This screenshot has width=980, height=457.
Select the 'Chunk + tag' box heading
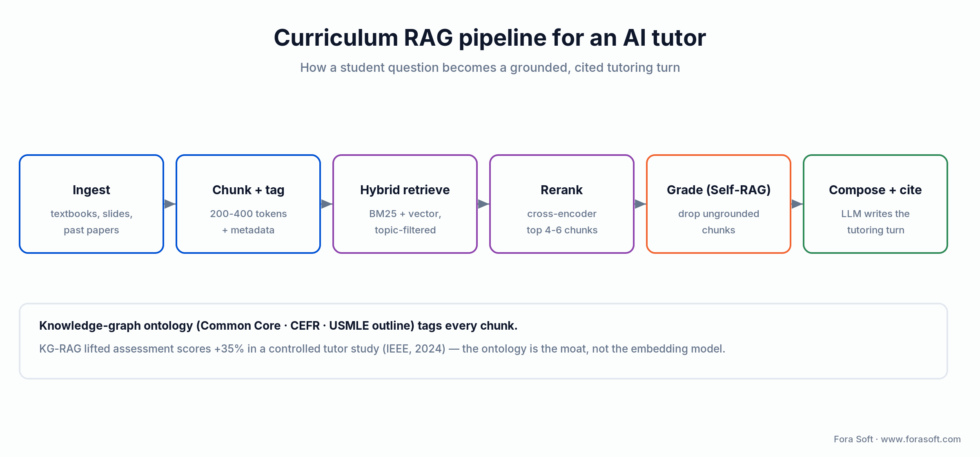pyautogui.click(x=248, y=190)
